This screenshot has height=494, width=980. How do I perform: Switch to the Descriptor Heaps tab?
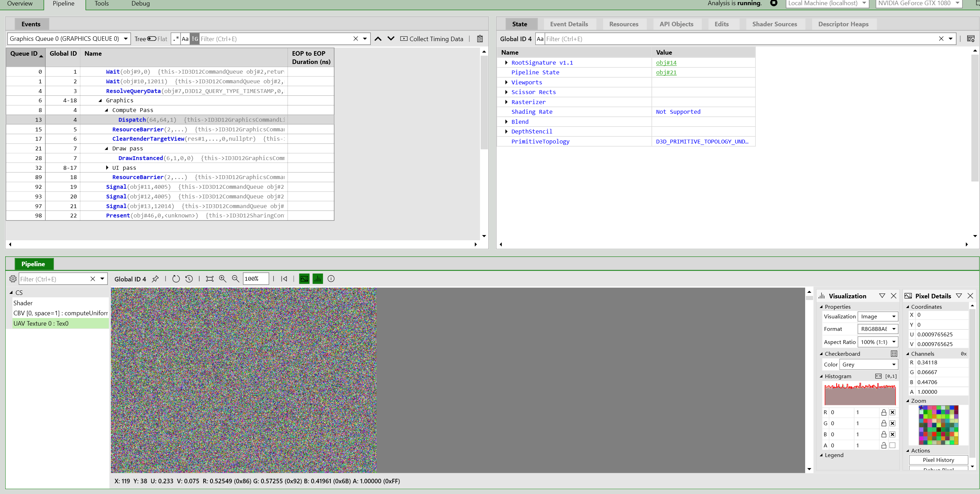(843, 24)
